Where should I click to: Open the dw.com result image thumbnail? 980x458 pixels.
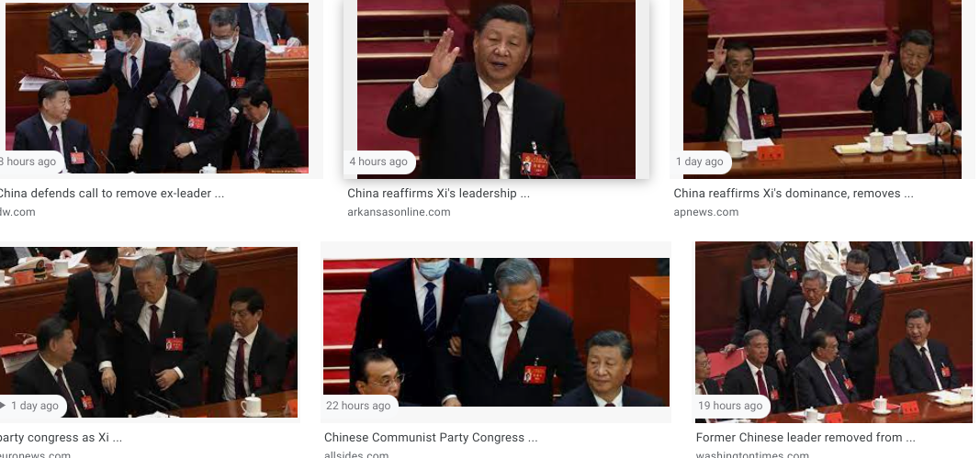[x=156, y=88]
